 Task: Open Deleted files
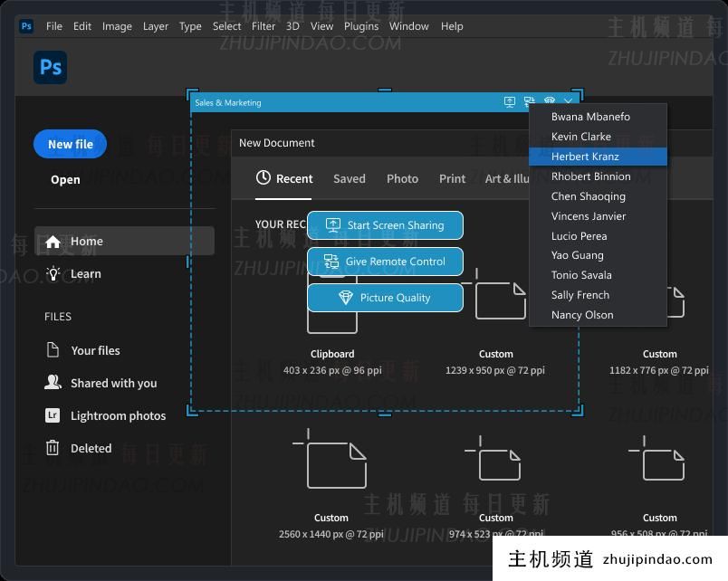click(x=91, y=448)
